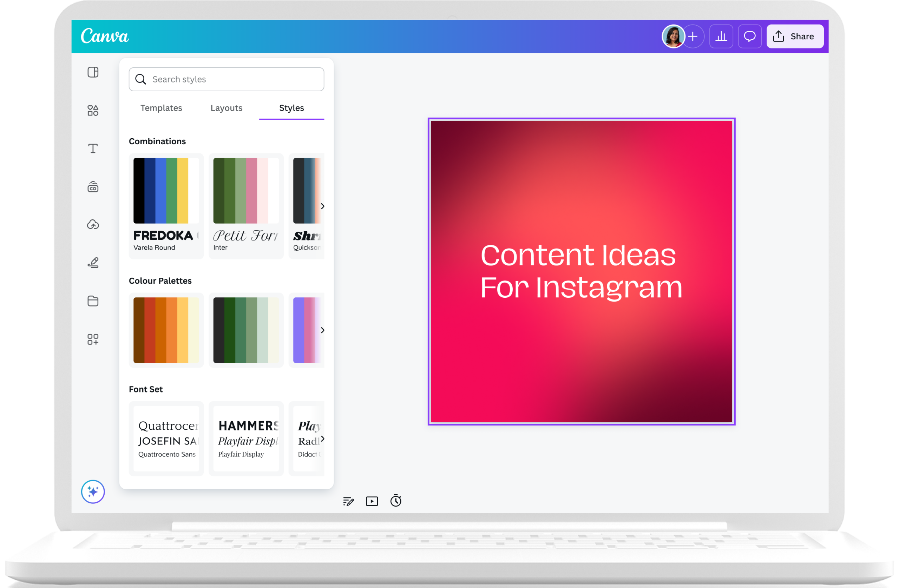
Task: Expand more Font Sets with the arrow
Action: pos(323,439)
